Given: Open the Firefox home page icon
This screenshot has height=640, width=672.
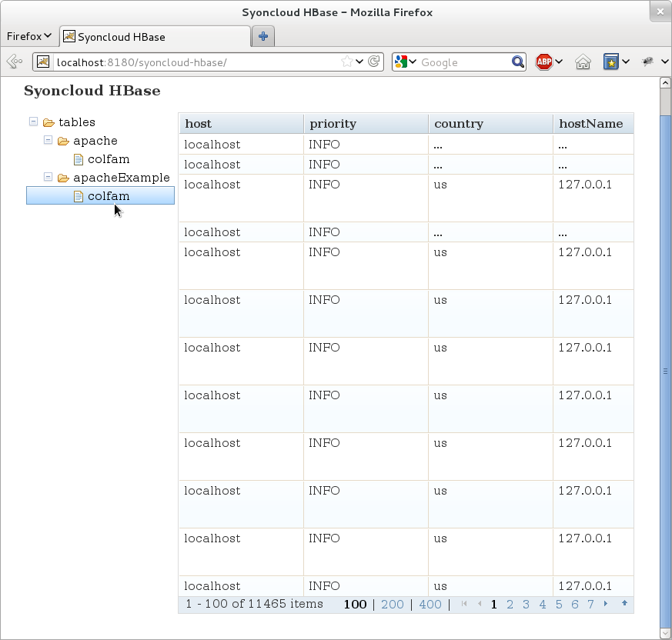Looking at the screenshot, I should point(583,62).
